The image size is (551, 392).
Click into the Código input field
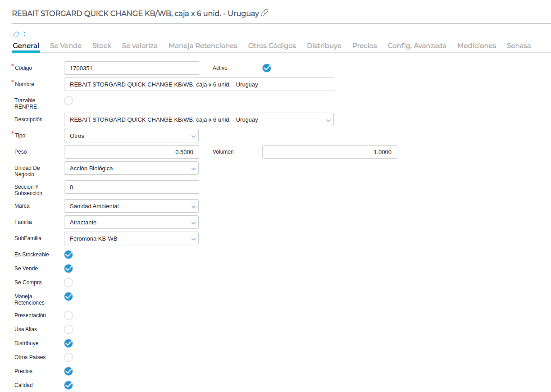(131, 68)
